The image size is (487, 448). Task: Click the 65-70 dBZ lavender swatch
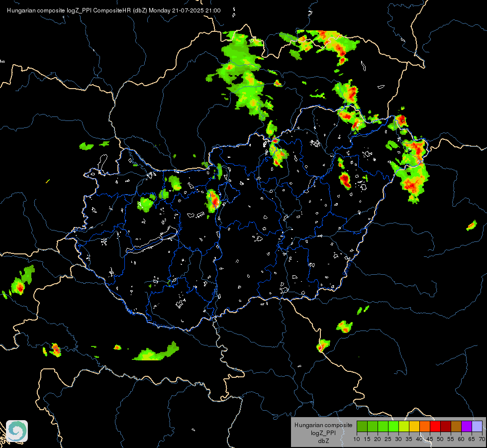[x=477, y=426]
